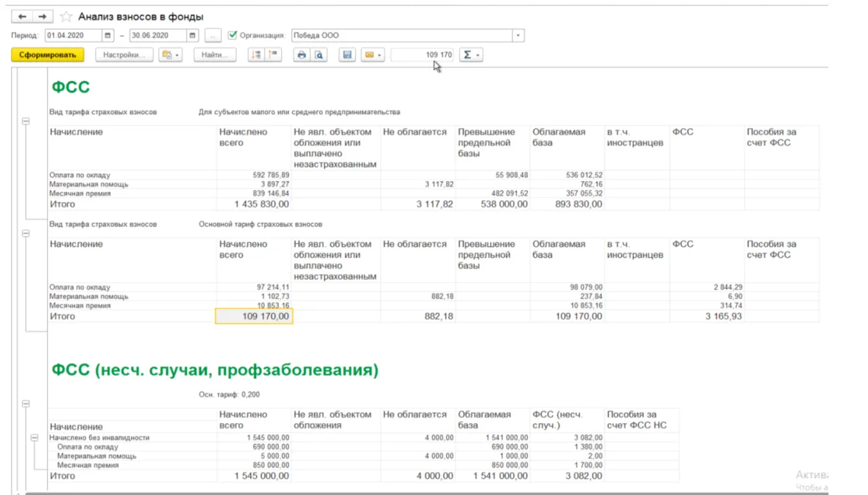
Task: Open the send by email dropdown
Action: coord(373,55)
